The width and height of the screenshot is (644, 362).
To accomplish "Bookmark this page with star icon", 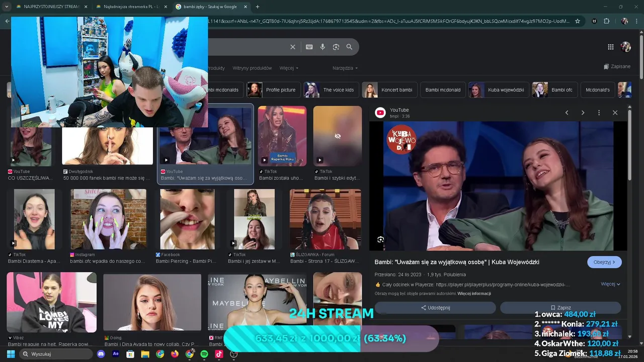I will click(x=578, y=21).
